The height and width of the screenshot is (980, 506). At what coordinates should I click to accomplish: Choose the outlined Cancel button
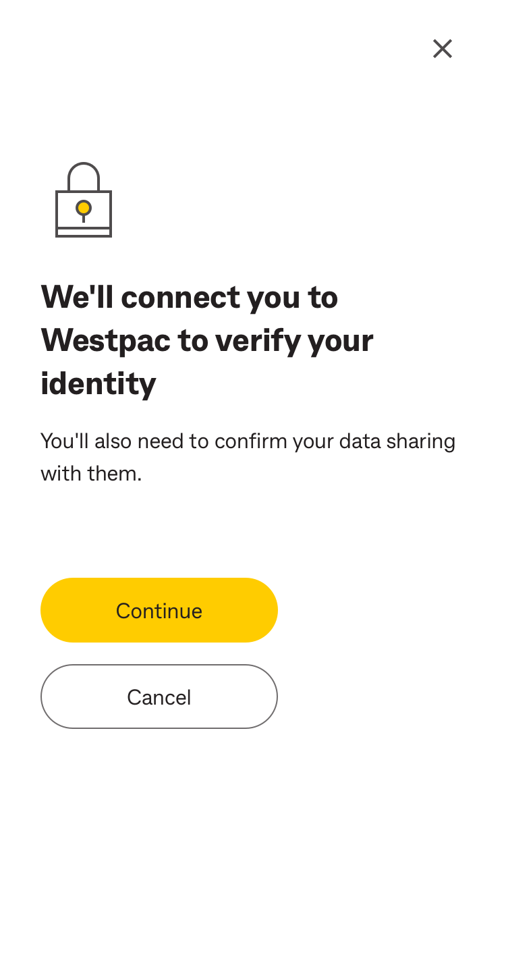(159, 697)
